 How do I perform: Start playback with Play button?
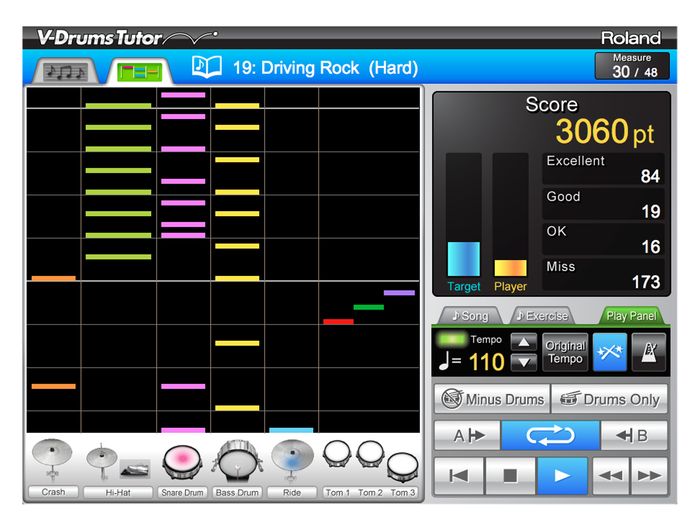(x=562, y=476)
